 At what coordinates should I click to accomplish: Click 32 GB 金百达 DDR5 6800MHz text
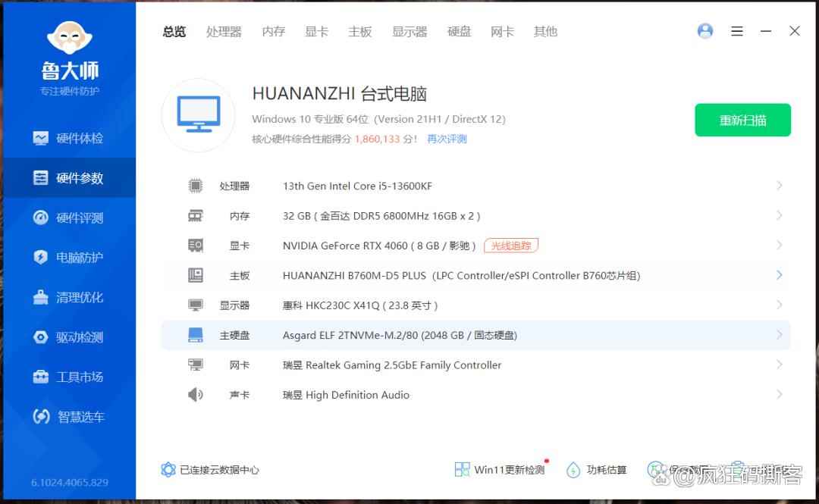[x=381, y=216]
